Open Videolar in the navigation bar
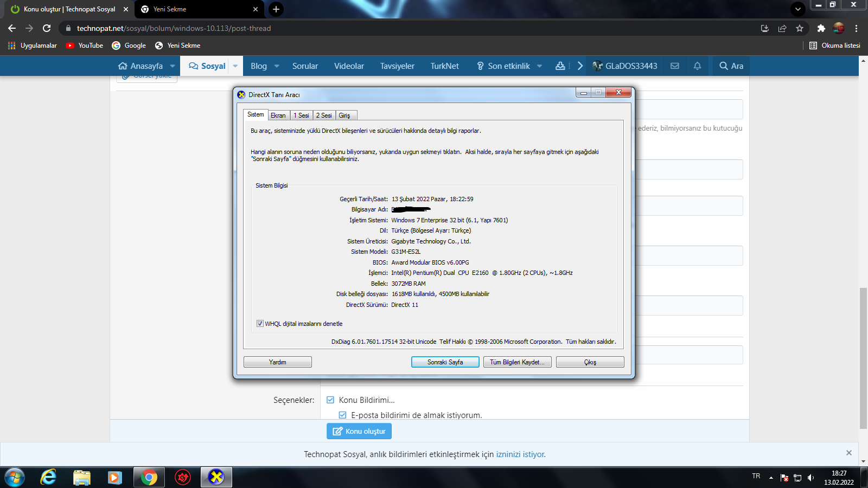 coord(349,66)
